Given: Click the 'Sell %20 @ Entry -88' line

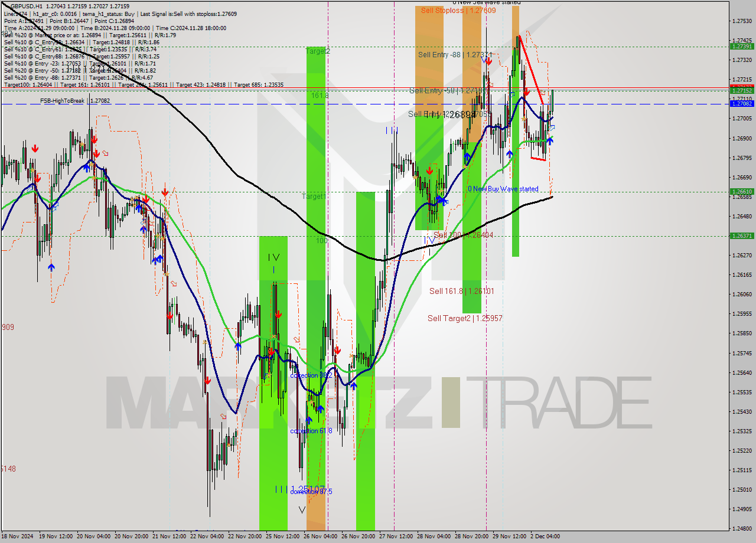Looking at the screenshot, I should (78, 77).
